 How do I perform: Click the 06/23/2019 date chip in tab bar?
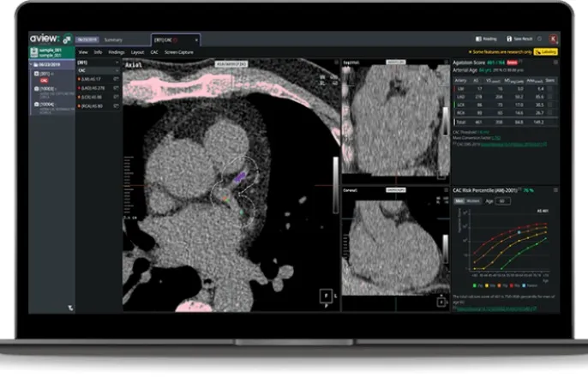pos(87,39)
